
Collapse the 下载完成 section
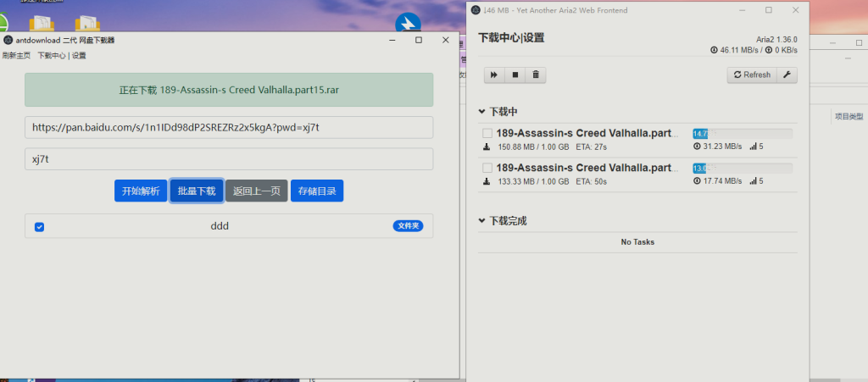[x=482, y=221]
